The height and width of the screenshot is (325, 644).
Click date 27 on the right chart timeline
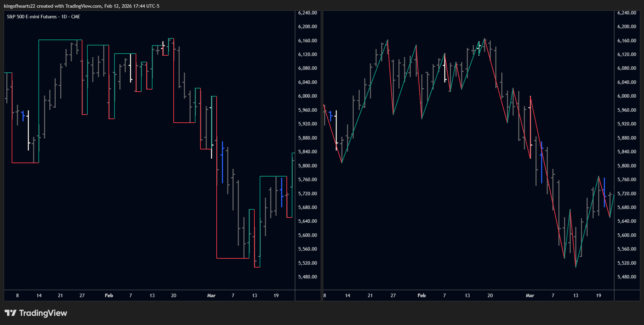[393, 295]
